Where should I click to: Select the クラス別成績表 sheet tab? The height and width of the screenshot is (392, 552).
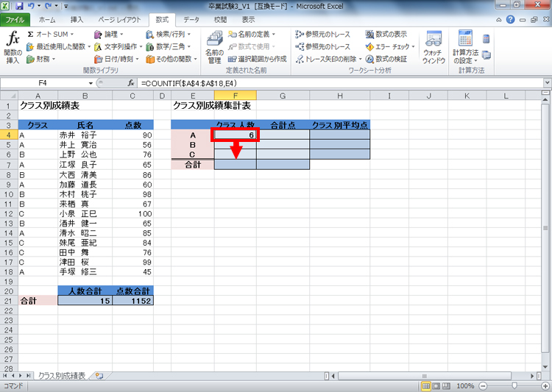pyautogui.click(x=62, y=376)
